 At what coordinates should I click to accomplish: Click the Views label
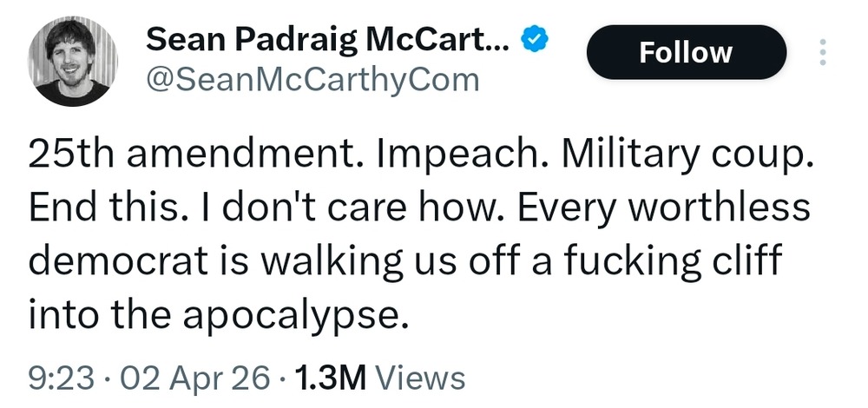click(x=424, y=378)
